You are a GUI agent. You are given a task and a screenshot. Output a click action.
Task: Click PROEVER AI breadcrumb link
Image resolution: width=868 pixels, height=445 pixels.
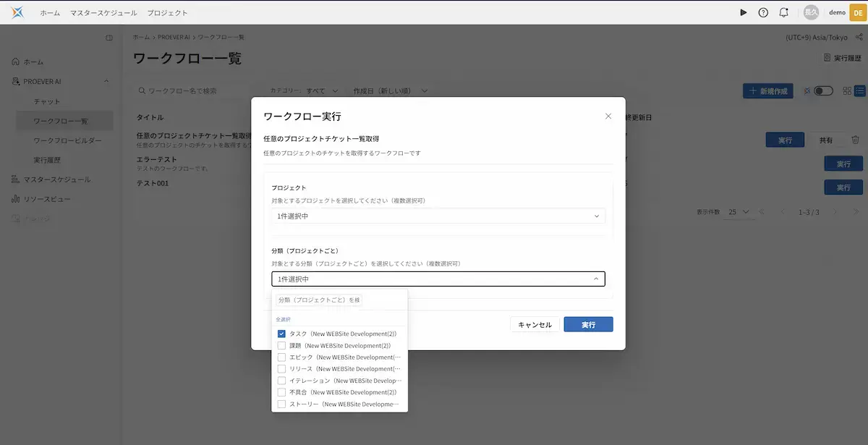point(174,37)
